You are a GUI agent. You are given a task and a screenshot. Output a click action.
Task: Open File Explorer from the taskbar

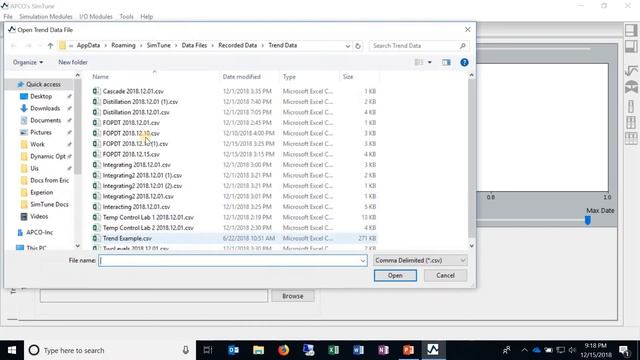click(x=258, y=350)
